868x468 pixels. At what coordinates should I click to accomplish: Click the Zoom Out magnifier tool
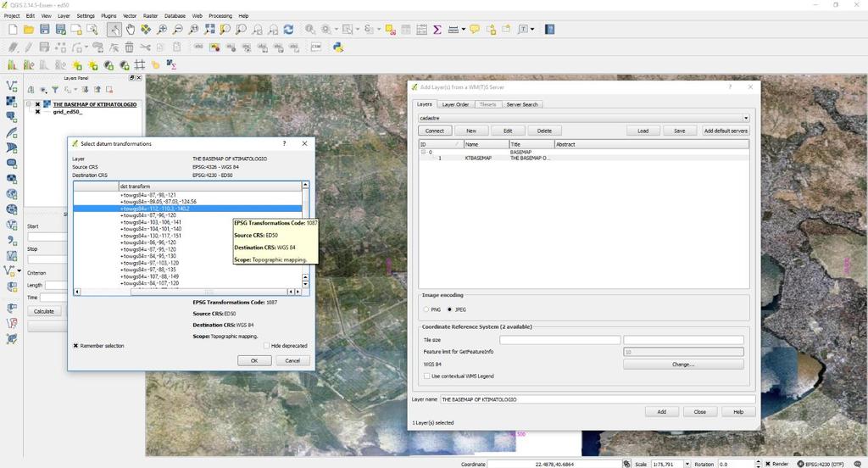pos(178,30)
